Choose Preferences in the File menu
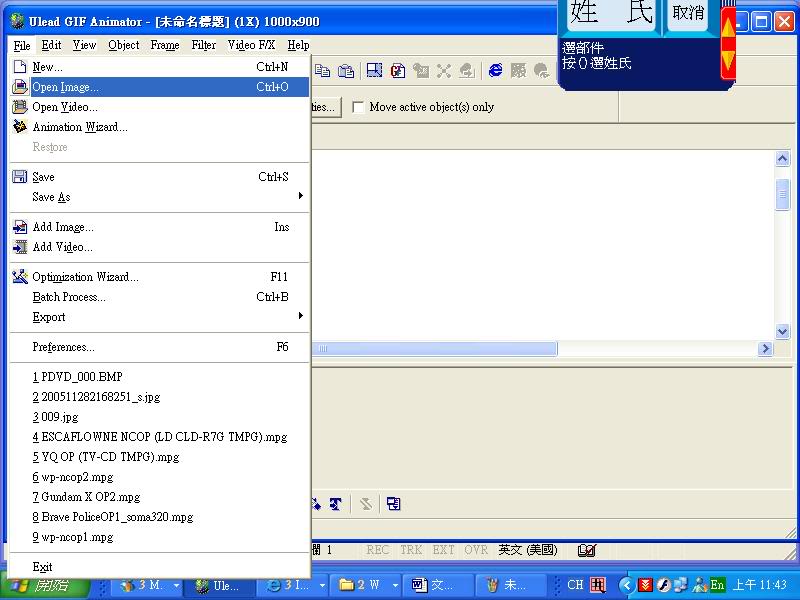Screen dimensions: 800x600 pos(63,347)
